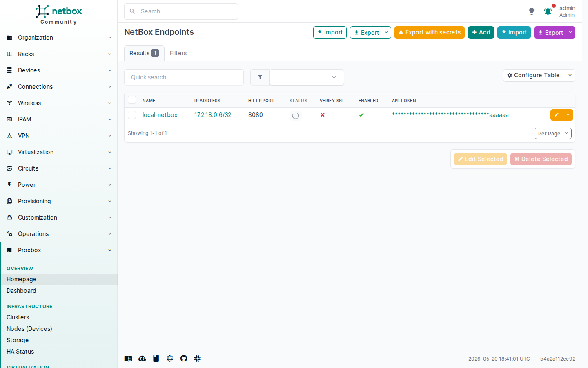Click the Delete Selected button

tap(541, 159)
